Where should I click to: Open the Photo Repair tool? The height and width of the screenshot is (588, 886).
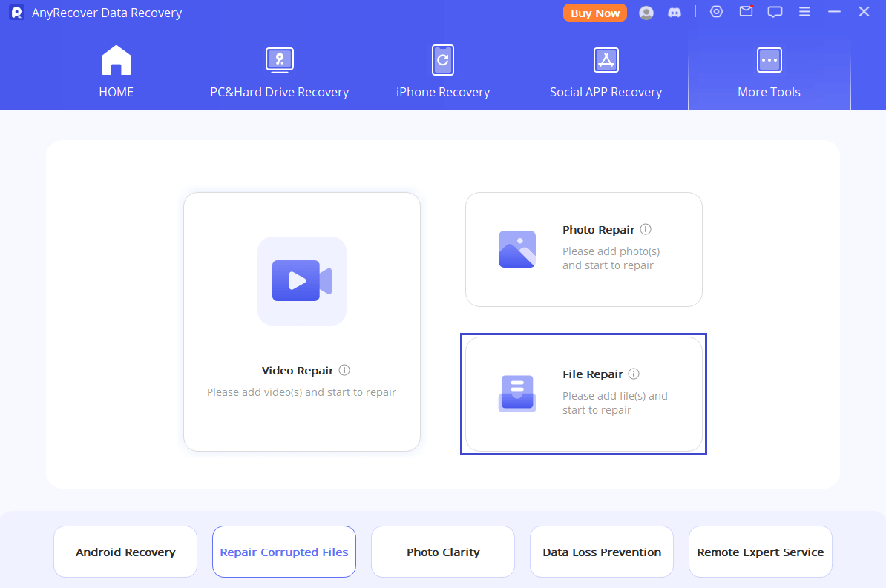pyautogui.click(x=583, y=249)
